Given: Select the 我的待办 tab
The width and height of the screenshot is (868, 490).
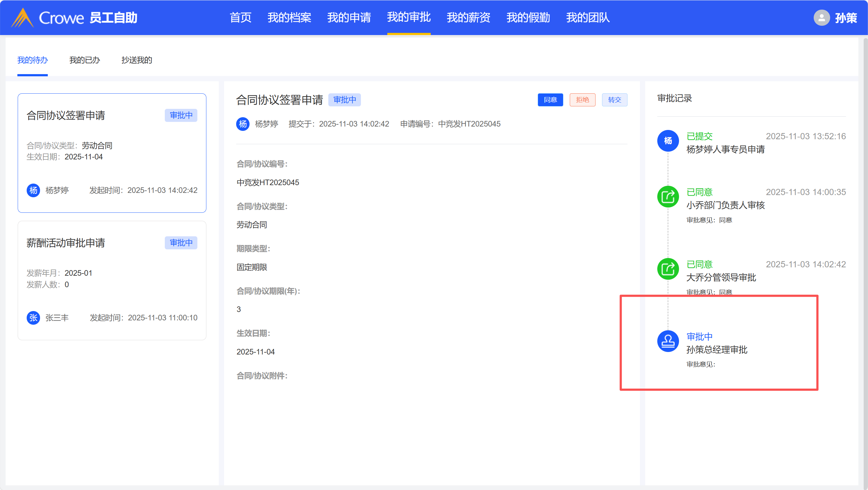Looking at the screenshot, I should tap(32, 60).
